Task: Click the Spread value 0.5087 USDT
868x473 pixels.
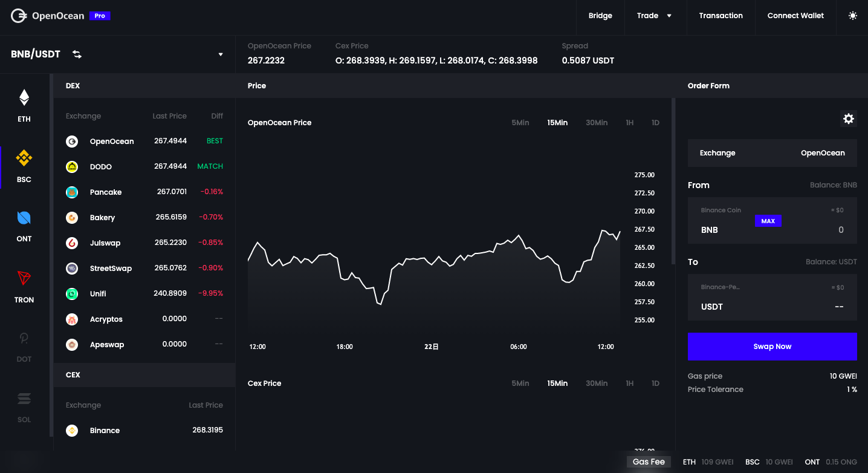Action: coord(588,60)
